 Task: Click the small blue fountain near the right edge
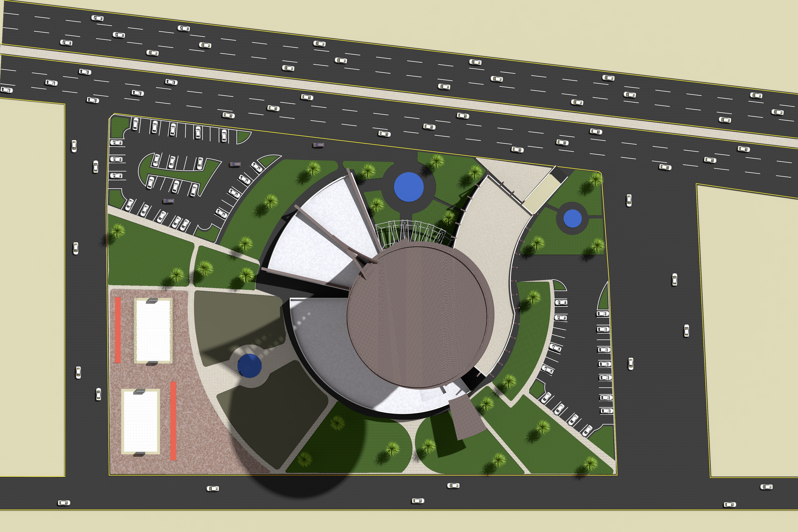(x=572, y=219)
